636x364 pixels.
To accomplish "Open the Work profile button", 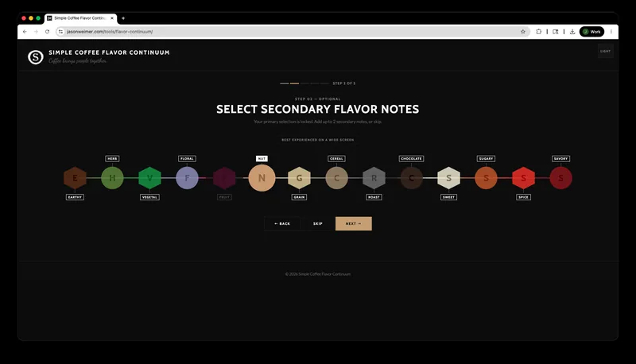I will (591, 32).
